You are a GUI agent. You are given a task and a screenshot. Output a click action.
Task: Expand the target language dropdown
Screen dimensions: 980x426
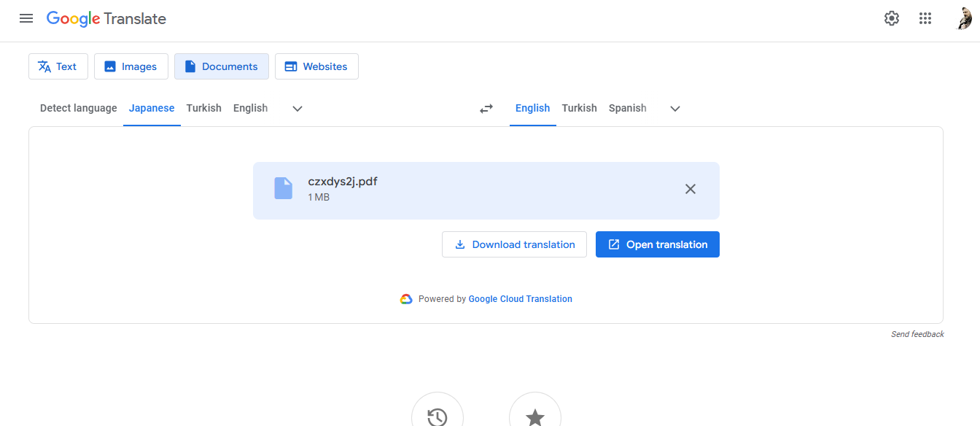pyautogui.click(x=674, y=108)
